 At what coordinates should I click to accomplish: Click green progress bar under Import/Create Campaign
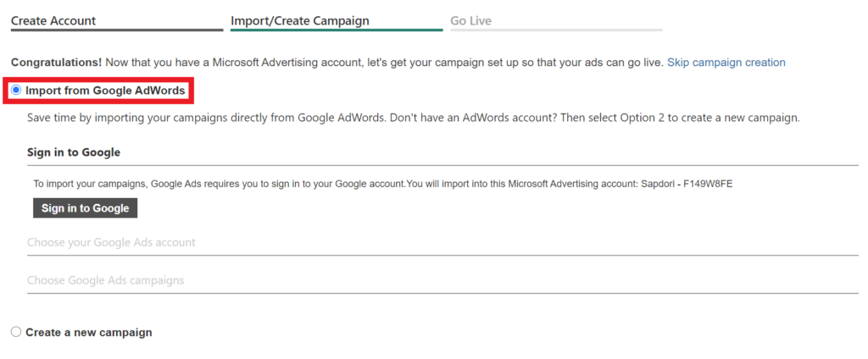(336, 30)
